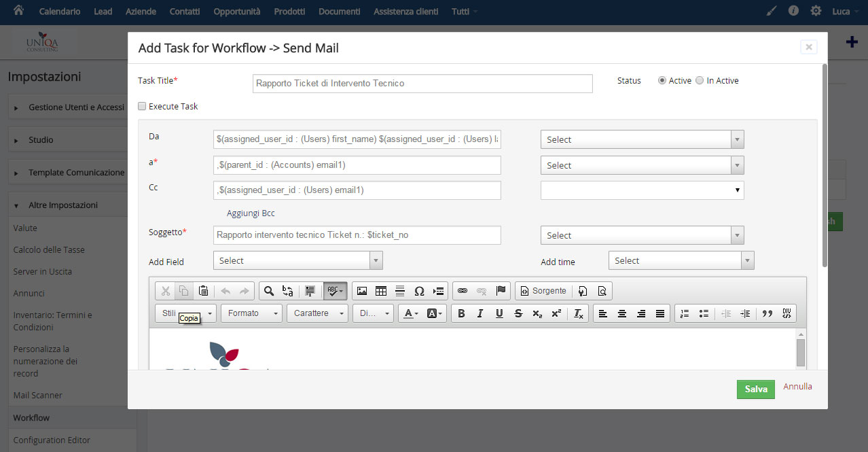Image resolution: width=868 pixels, height=452 pixels.
Task: Open the Select dropdown beside Da field
Action: pyautogui.click(x=643, y=139)
